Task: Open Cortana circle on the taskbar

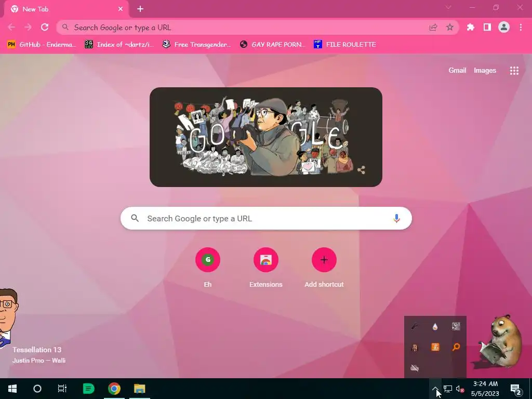Action: pyautogui.click(x=37, y=389)
